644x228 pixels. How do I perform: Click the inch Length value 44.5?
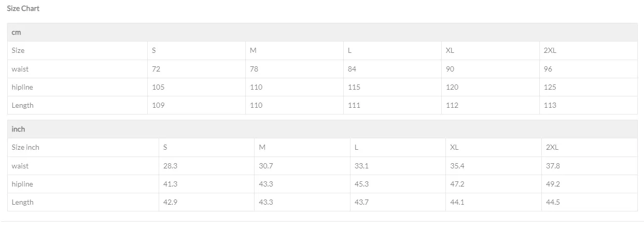pos(553,202)
